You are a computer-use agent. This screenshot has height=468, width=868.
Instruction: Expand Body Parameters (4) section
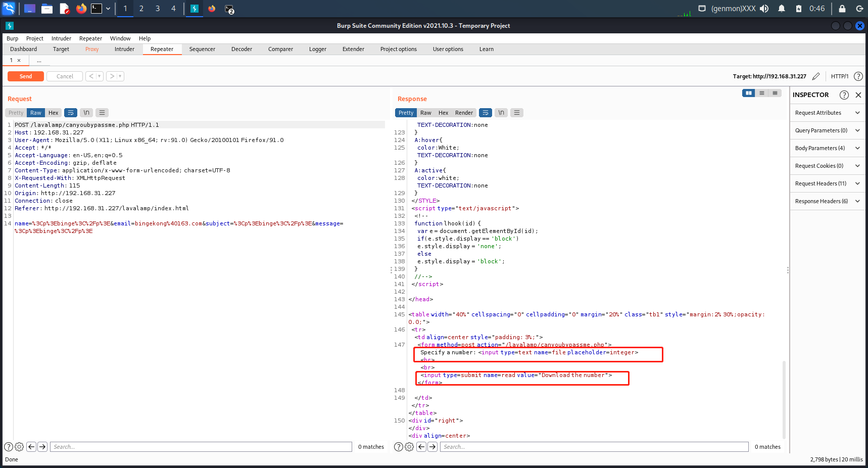coord(828,148)
